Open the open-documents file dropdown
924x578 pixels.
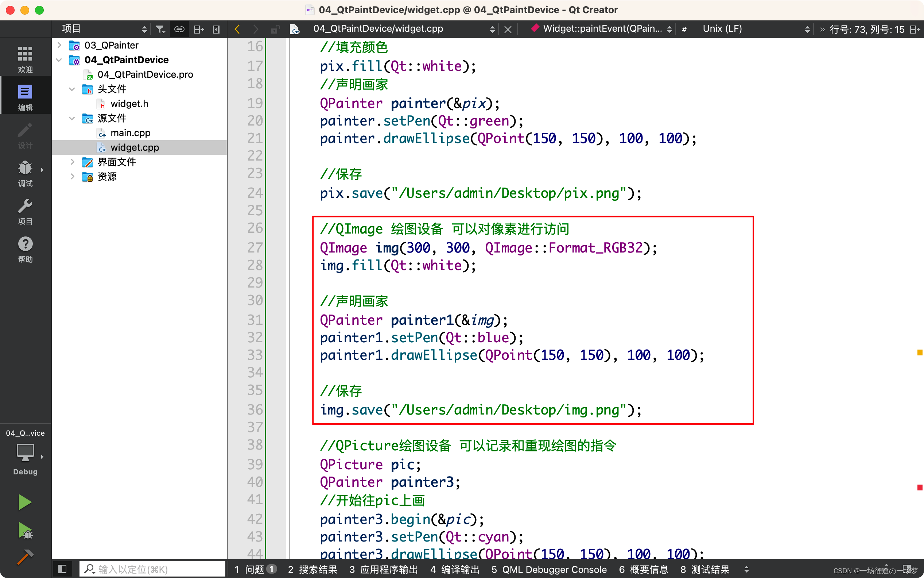click(403, 29)
